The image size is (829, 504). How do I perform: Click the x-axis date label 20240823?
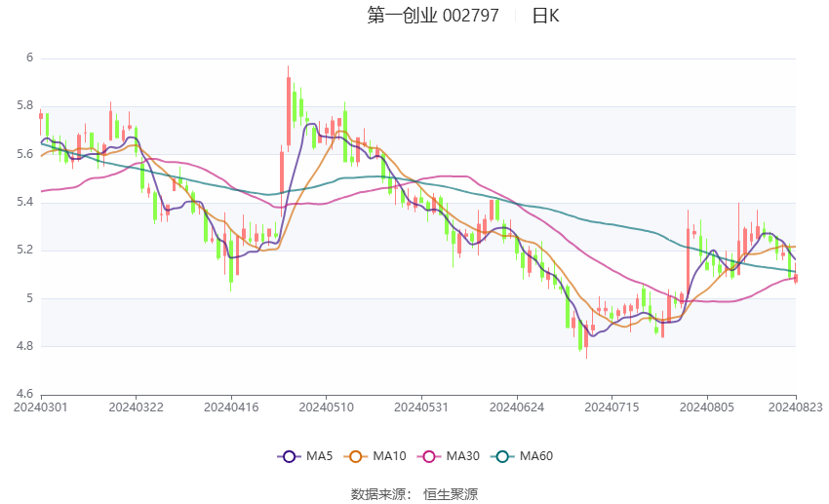pyautogui.click(x=796, y=407)
